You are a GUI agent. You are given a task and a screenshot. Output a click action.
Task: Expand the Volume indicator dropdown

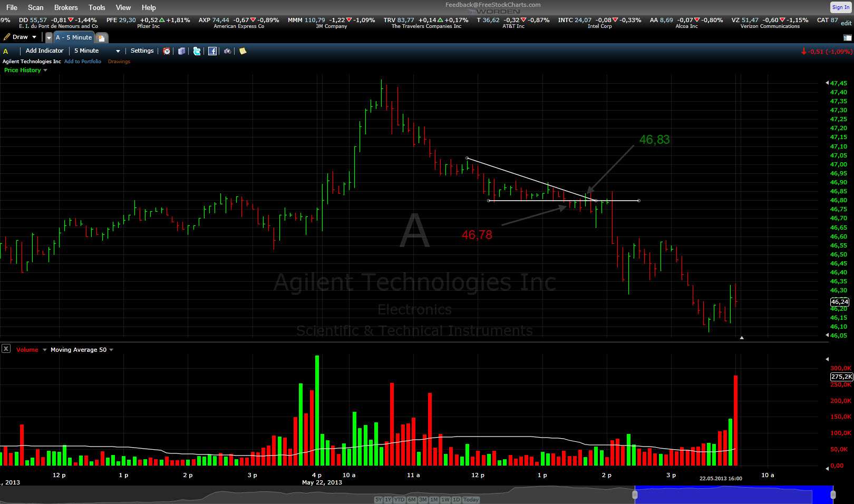45,350
